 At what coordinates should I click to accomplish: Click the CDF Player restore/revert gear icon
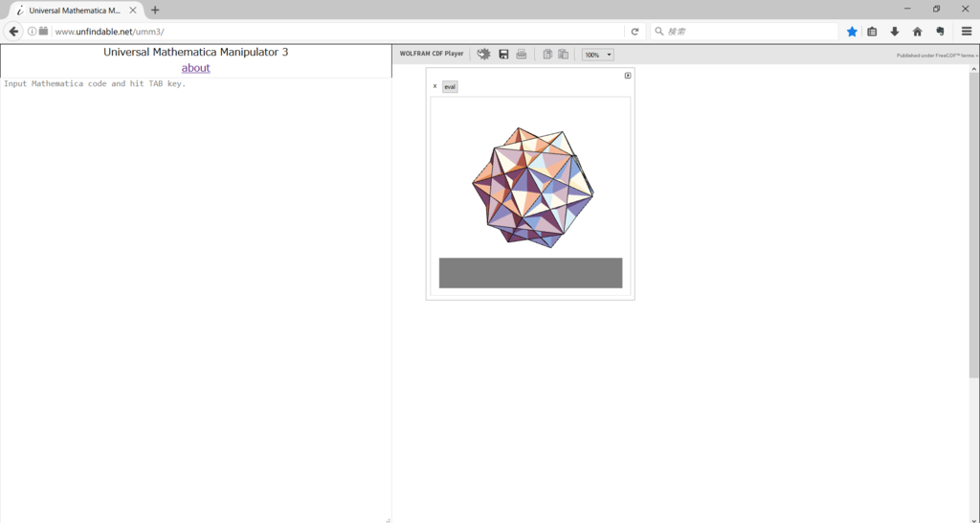483,55
